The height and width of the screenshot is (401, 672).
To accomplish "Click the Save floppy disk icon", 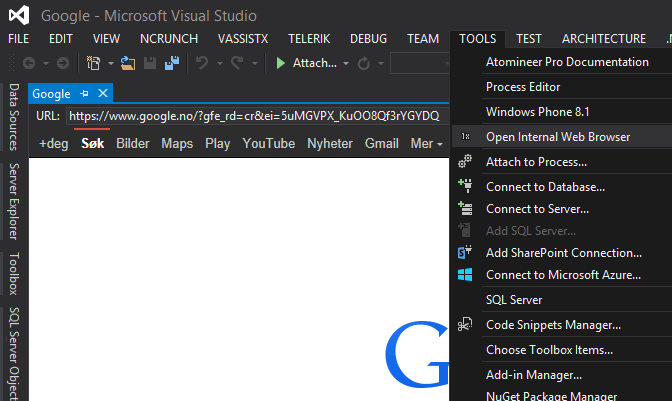I will coord(150,63).
